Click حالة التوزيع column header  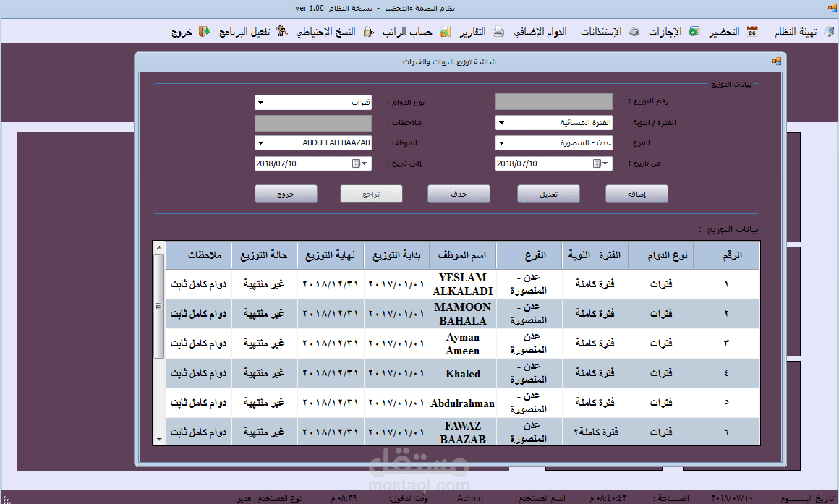(x=264, y=255)
